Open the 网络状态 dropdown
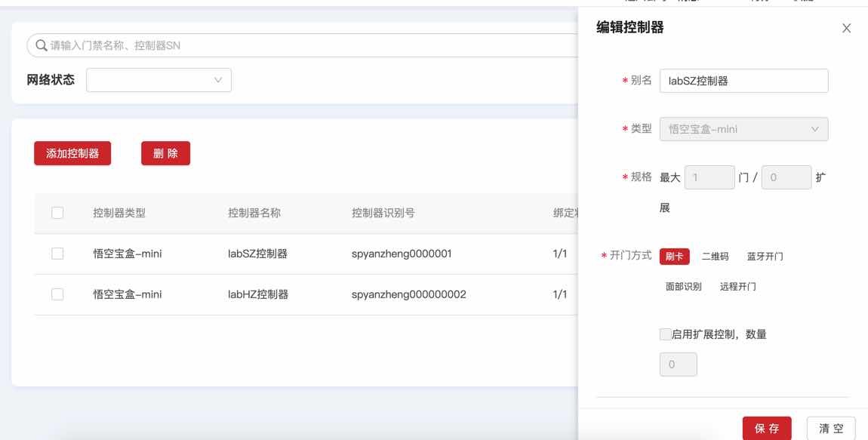Screen dimensions: 868x440 [159, 80]
